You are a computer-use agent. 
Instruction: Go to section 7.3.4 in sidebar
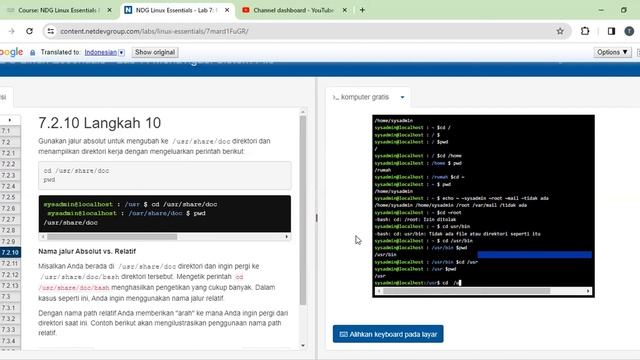[x=10, y=340]
